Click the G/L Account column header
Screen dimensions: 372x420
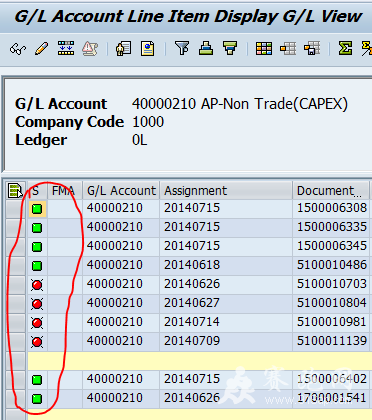click(121, 191)
